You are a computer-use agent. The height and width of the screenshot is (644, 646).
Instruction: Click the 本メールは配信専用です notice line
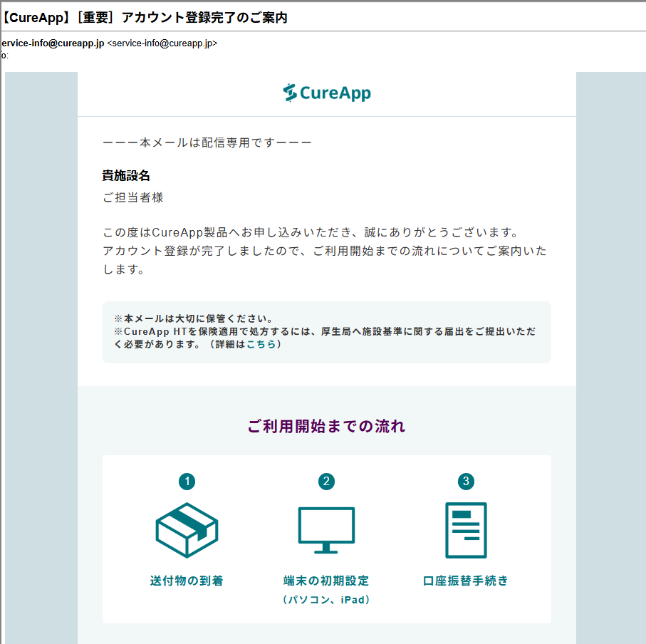[207, 142]
